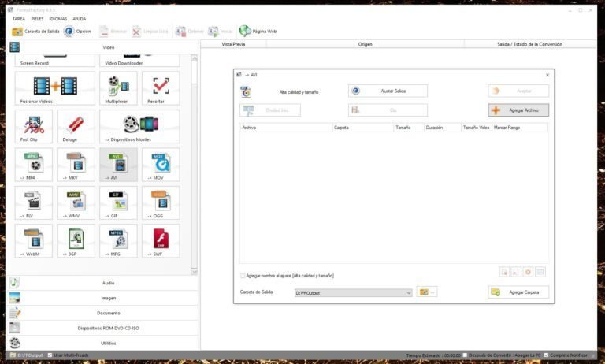Choose the SWF conversion format

(161, 241)
